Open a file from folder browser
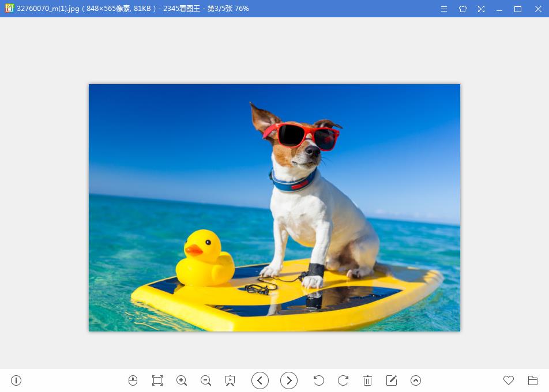The height and width of the screenshot is (392, 549). pos(533,380)
